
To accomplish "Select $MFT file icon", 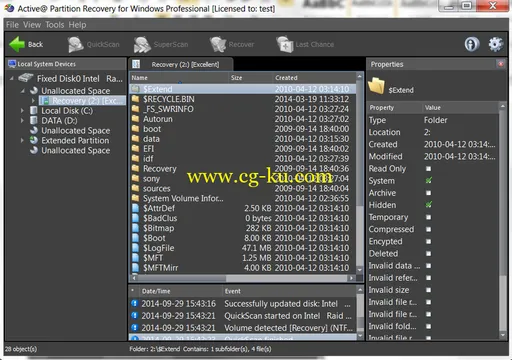I will point(135,258).
